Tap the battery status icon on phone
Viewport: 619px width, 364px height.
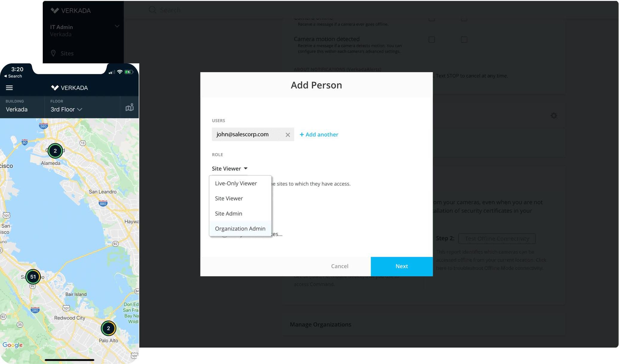pos(129,72)
